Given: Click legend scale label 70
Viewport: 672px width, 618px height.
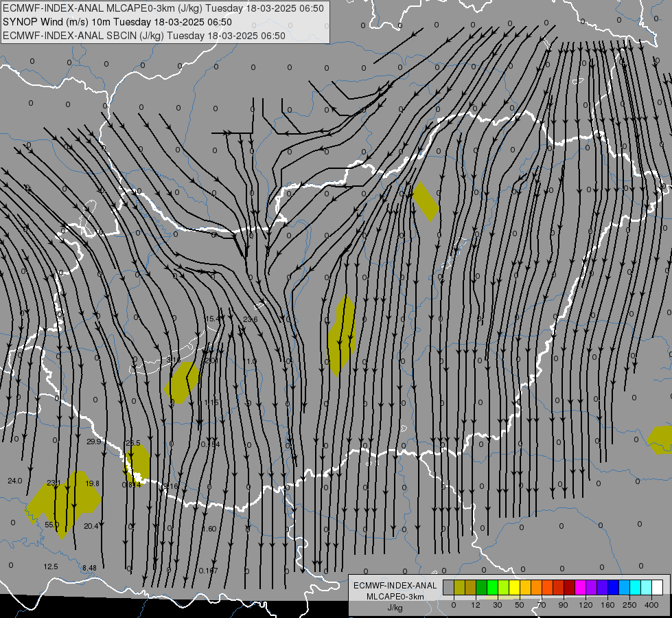Looking at the screenshot, I should (x=542, y=605).
